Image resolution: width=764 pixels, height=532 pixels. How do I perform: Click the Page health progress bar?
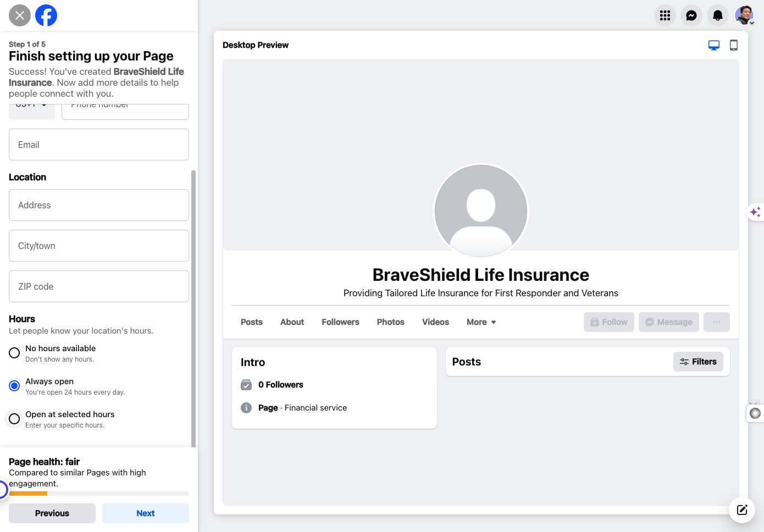pos(99,494)
